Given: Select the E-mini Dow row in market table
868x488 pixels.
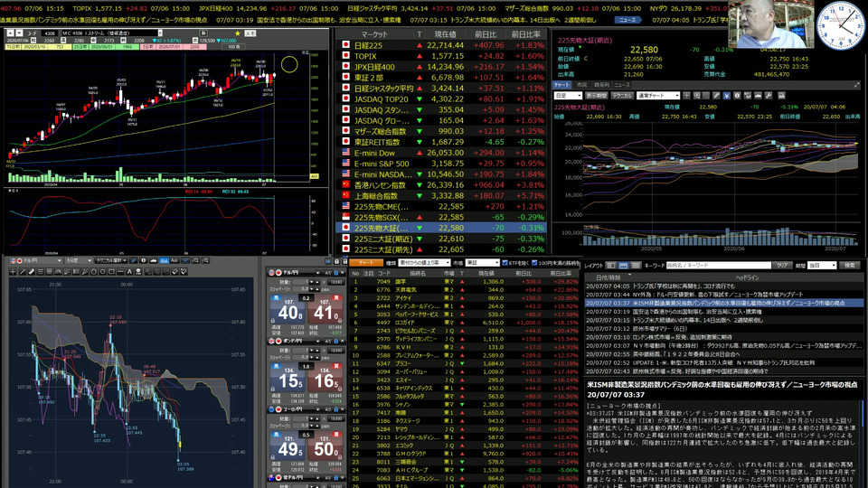Looking at the screenshot, I should click(x=442, y=153).
